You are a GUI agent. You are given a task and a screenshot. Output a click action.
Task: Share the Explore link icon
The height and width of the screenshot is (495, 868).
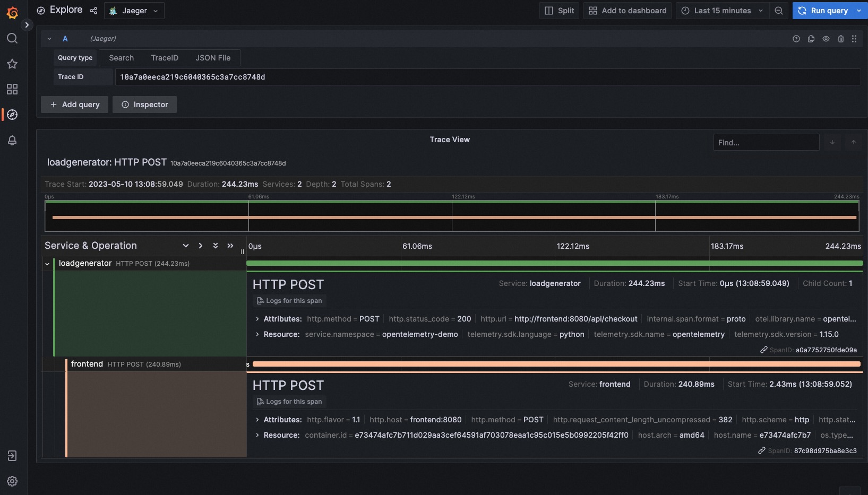93,11
